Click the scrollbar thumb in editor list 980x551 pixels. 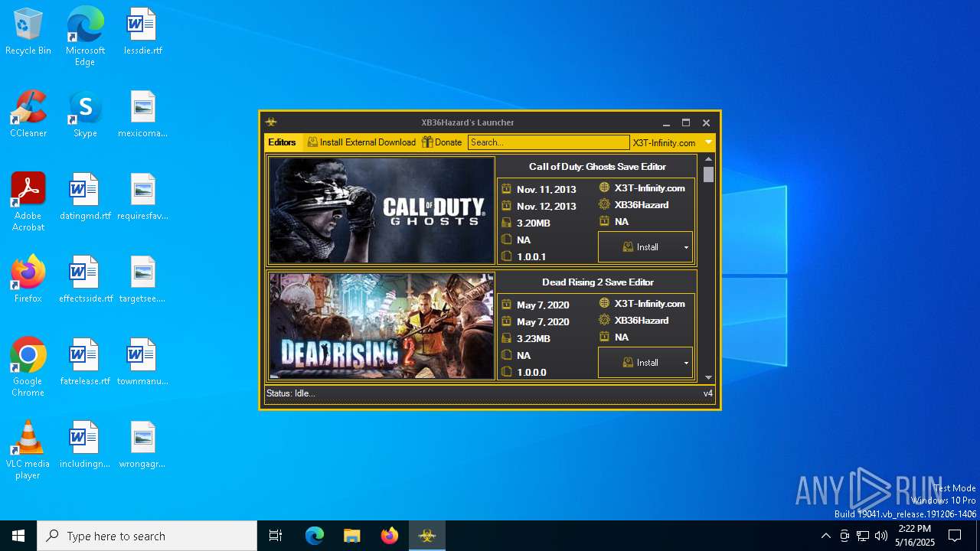pyautogui.click(x=708, y=174)
